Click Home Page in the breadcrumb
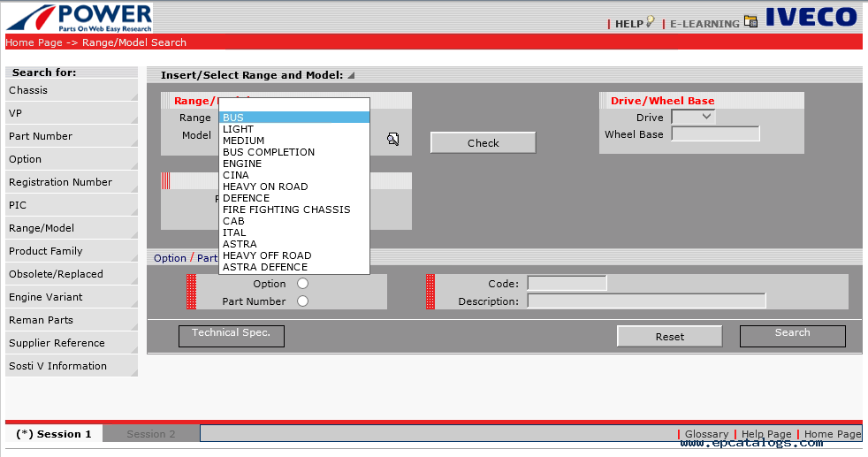868x457 pixels. [x=34, y=42]
